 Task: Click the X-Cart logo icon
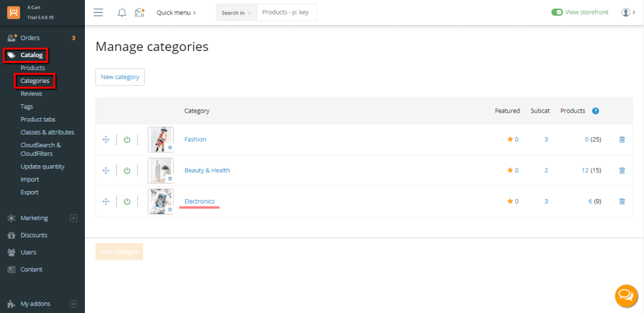tap(14, 13)
